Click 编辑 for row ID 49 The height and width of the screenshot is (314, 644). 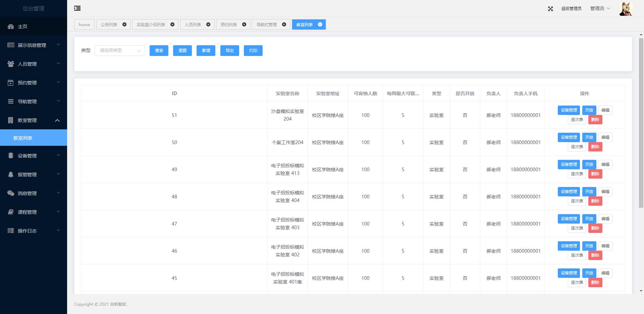(605, 165)
